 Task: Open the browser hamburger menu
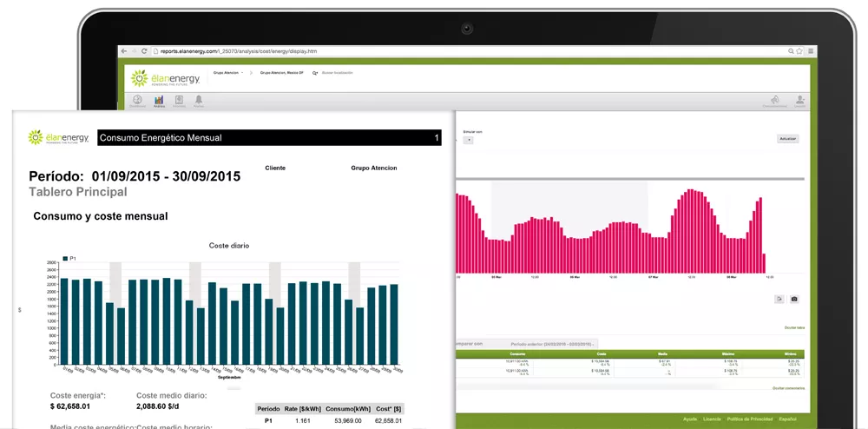pos(809,51)
